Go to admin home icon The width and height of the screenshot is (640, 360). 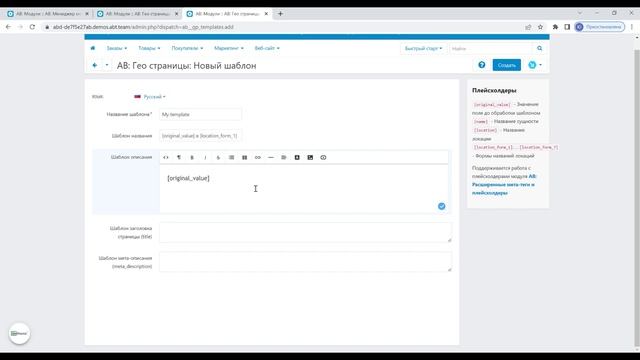(x=93, y=48)
